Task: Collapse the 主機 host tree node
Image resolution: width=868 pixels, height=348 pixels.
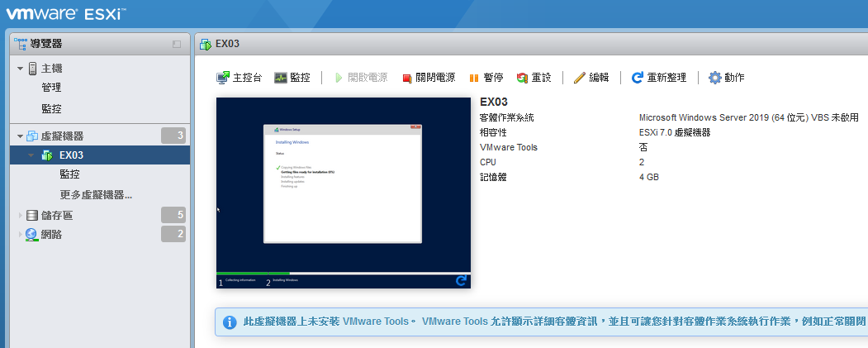Action: coord(21,69)
